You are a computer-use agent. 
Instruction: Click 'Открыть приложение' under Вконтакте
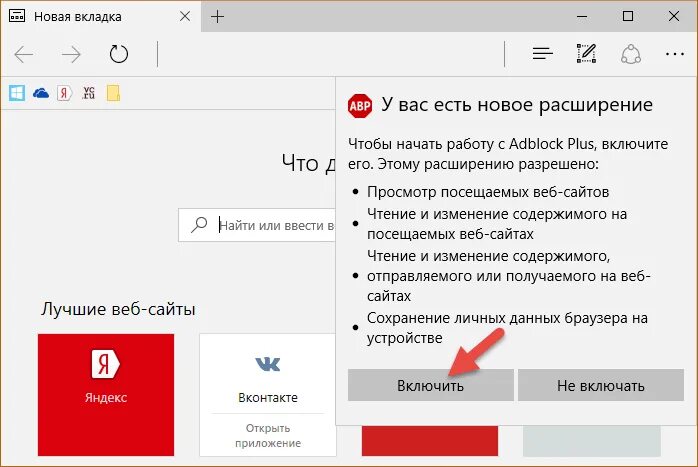268,435
